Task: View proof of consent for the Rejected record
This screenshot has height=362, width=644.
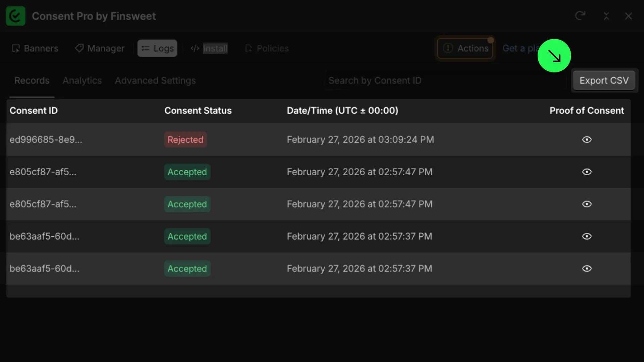Action: (x=587, y=139)
